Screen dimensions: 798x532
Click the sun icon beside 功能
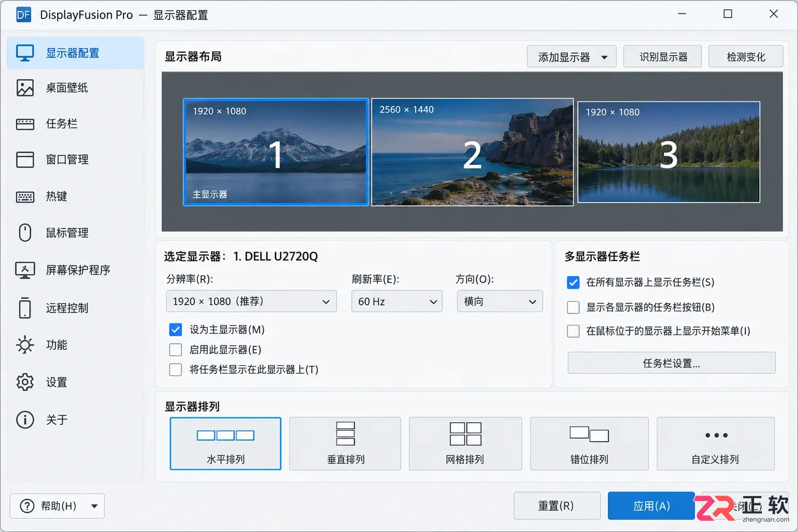coord(25,345)
